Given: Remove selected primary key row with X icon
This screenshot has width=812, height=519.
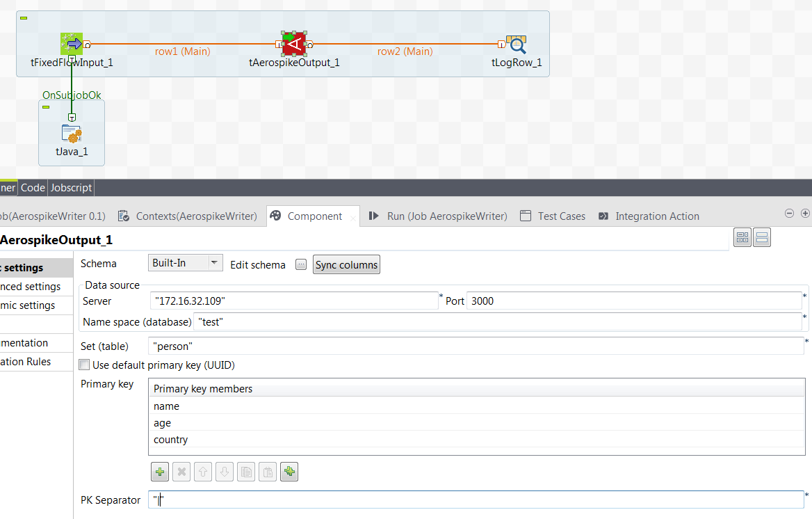Looking at the screenshot, I should [x=181, y=472].
